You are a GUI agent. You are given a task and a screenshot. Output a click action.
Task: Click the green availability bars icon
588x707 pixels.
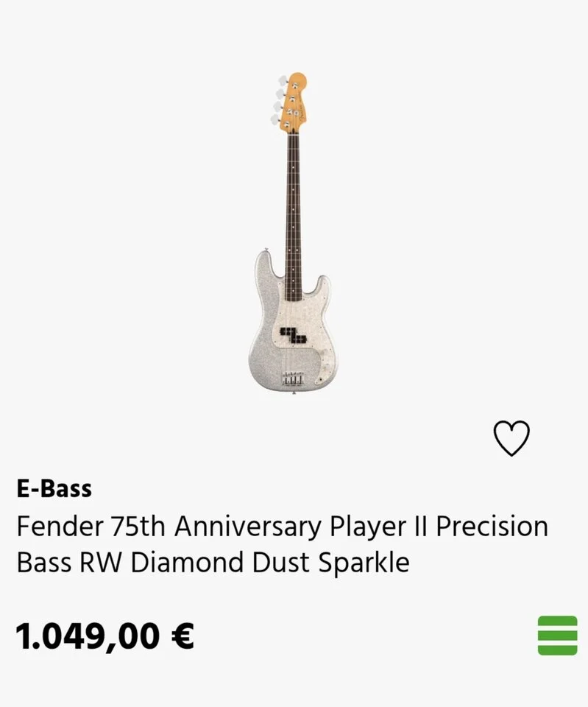557,635
